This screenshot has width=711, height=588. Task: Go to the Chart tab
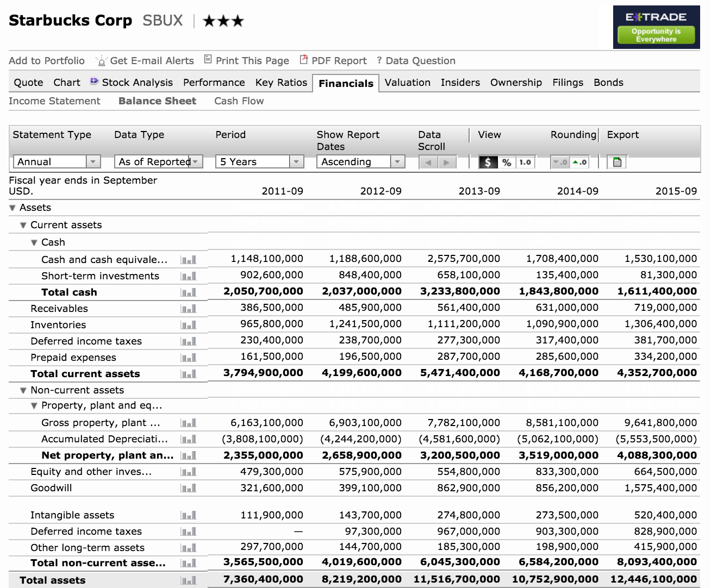pyautogui.click(x=67, y=83)
